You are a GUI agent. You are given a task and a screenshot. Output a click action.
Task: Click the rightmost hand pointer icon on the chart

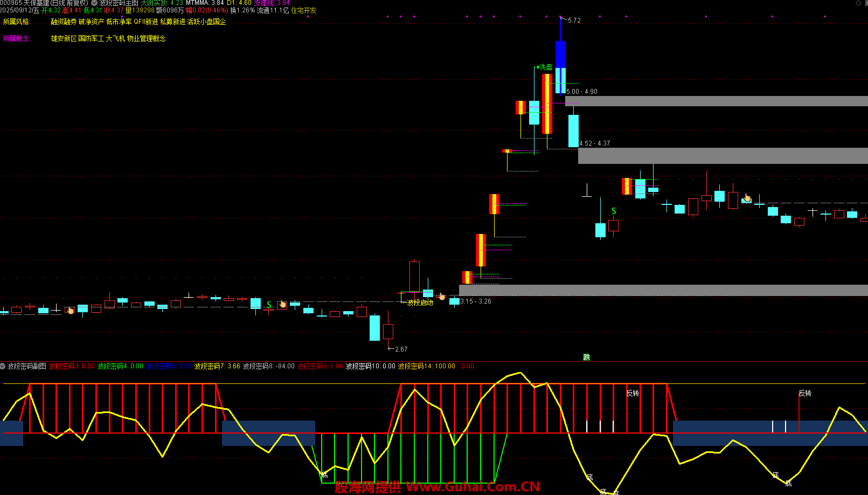pos(747,198)
